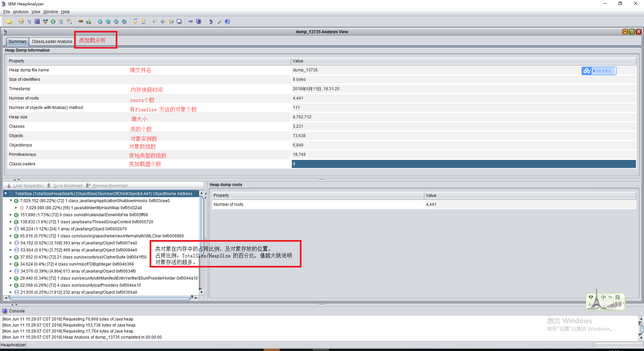The width and height of the screenshot is (644, 351).
Task: Expand the SunProviderHolder class node
Action: [x=11, y=278]
